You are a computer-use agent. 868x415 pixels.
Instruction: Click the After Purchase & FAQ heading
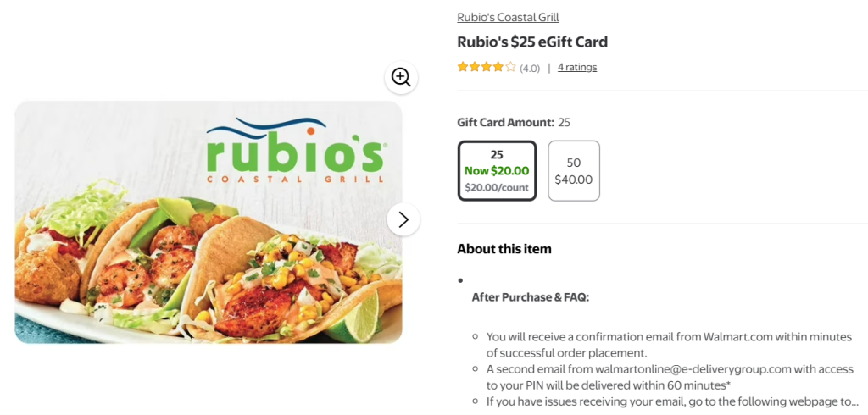(x=531, y=297)
